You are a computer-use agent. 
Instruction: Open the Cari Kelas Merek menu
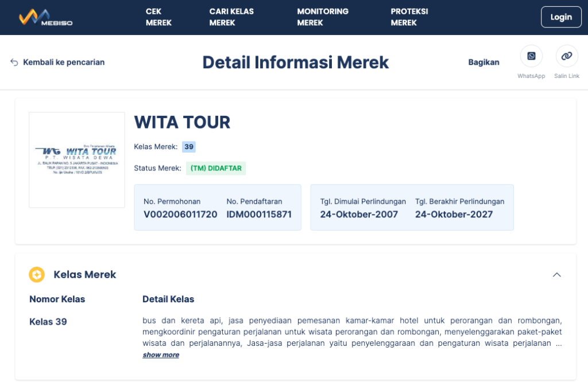pyautogui.click(x=231, y=17)
